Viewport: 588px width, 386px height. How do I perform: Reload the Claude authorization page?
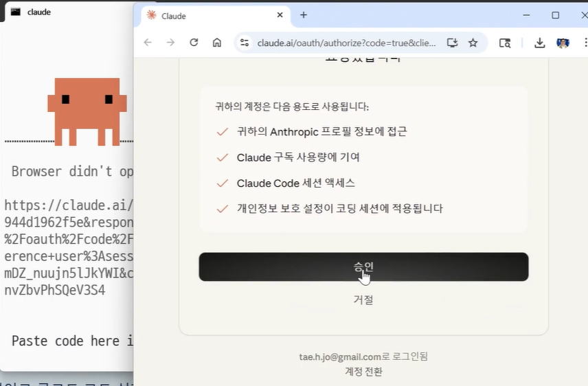194,43
